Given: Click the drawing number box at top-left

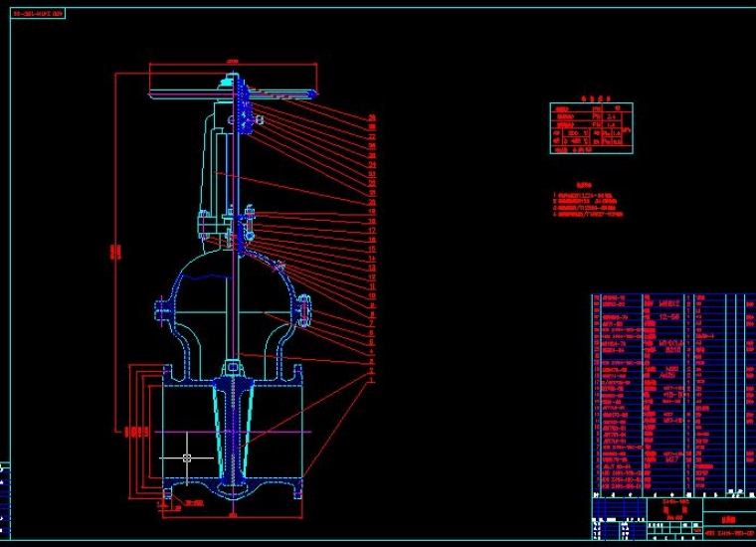Looking at the screenshot, I should [x=38, y=14].
